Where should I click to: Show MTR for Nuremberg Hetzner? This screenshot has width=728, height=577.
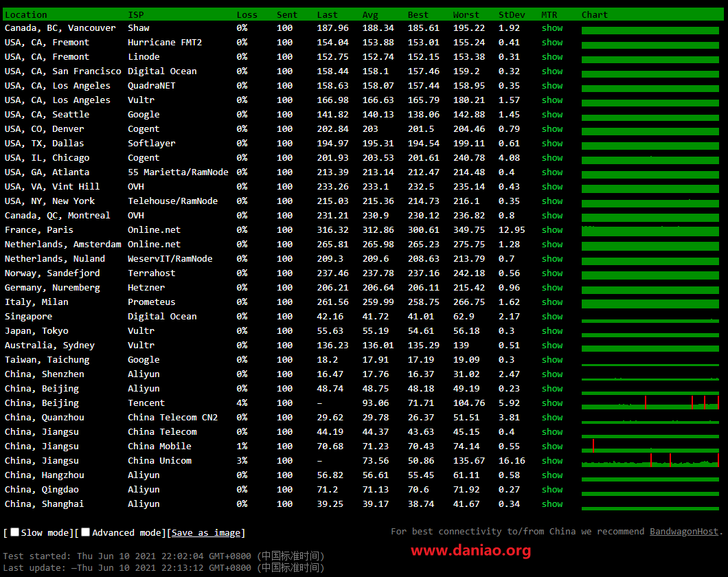pyautogui.click(x=552, y=287)
